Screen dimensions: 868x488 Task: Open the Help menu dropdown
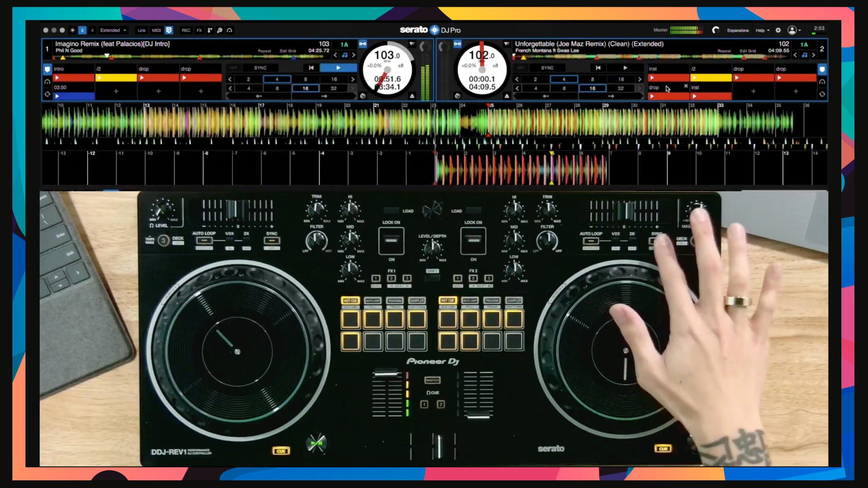(762, 30)
